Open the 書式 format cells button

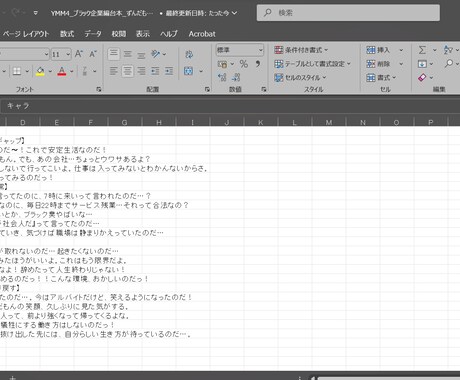[x=381, y=78]
